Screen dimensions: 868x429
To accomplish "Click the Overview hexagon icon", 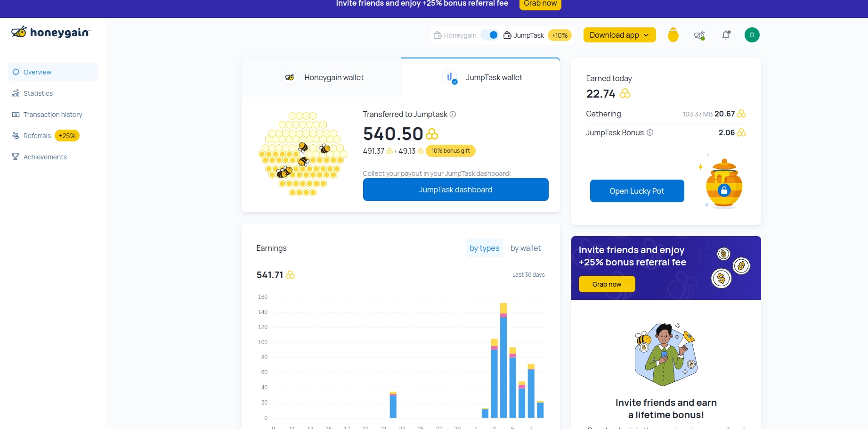I will [16, 72].
